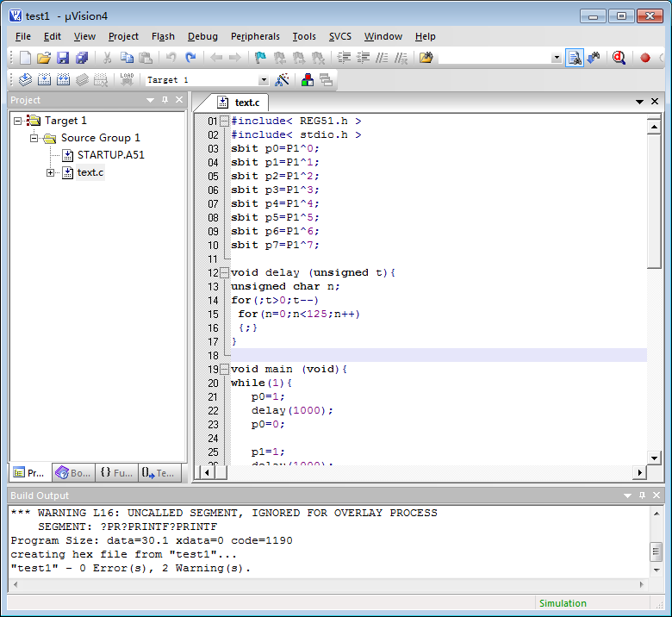
Task: Uncomment selection icon
Action: click(401, 58)
